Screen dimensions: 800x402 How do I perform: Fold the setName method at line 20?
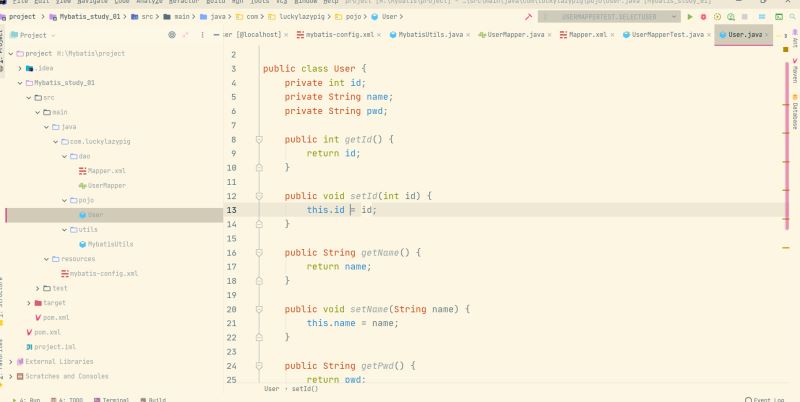[259, 309]
